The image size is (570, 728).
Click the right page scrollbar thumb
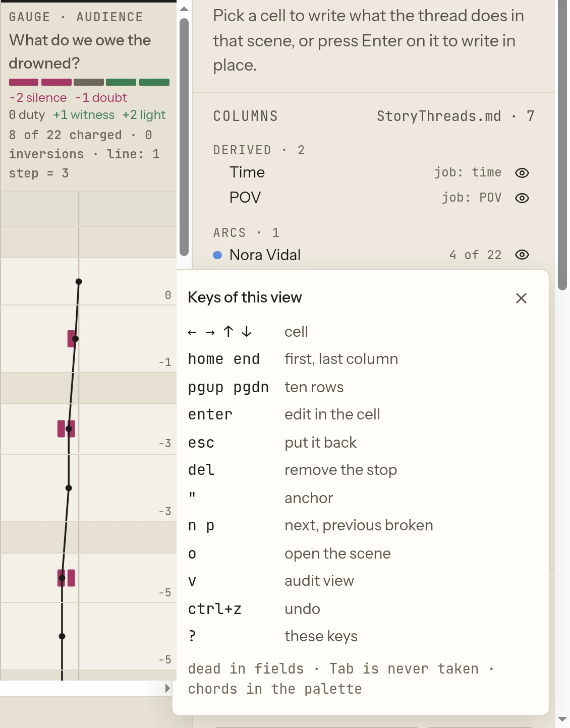562,145
